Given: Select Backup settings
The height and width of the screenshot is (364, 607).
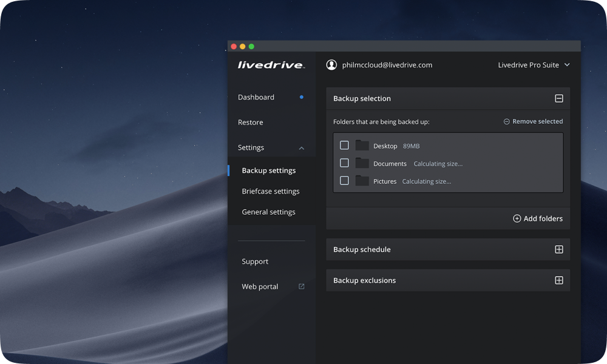Looking at the screenshot, I should [x=269, y=170].
